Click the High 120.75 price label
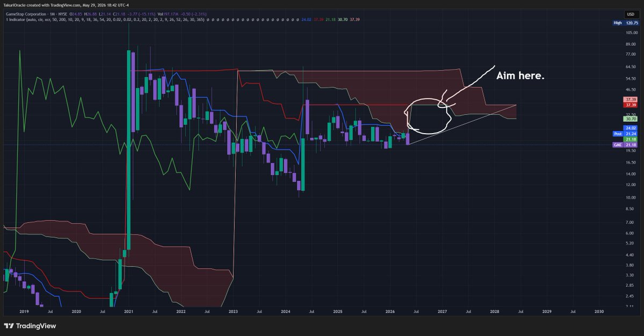This screenshot has width=644, height=336. pos(626,23)
